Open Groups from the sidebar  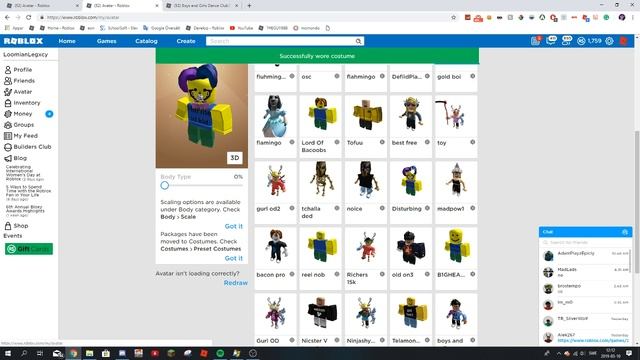pyautogui.click(x=19, y=125)
